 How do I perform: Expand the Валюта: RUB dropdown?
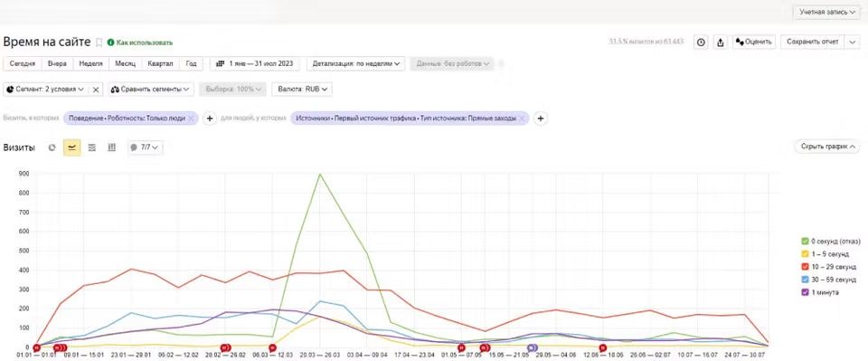(302, 90)
